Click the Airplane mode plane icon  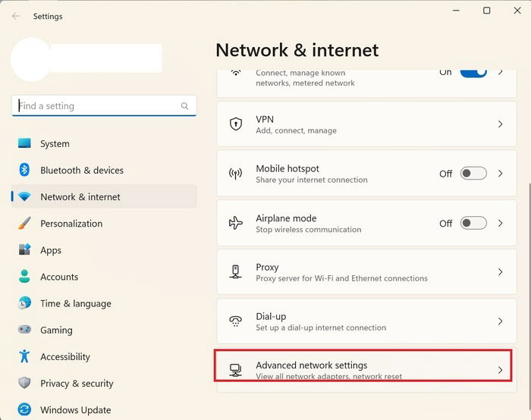(x=236, y=223)
